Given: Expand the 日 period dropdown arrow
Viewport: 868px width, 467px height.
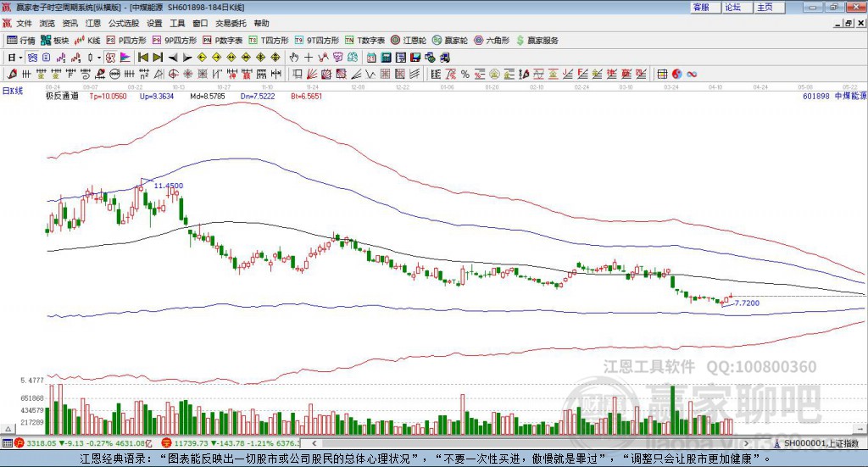Looking at the screenshot, I should pos(20,57).
